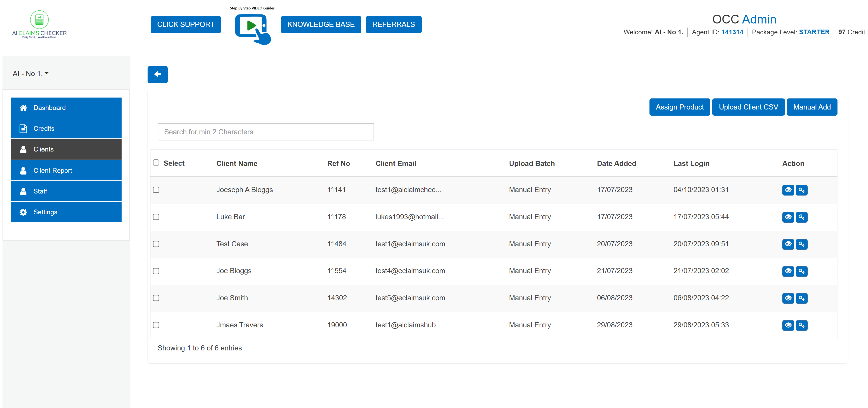Click key icon for Joeseph A Bloggs
This screenshot has width=868, height=408.
point(801,190)
